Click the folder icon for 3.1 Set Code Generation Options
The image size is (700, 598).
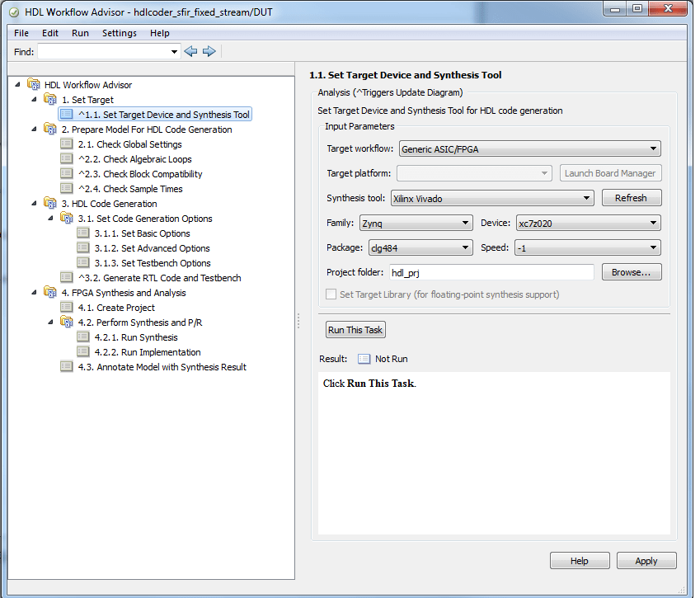click(67, 218)
